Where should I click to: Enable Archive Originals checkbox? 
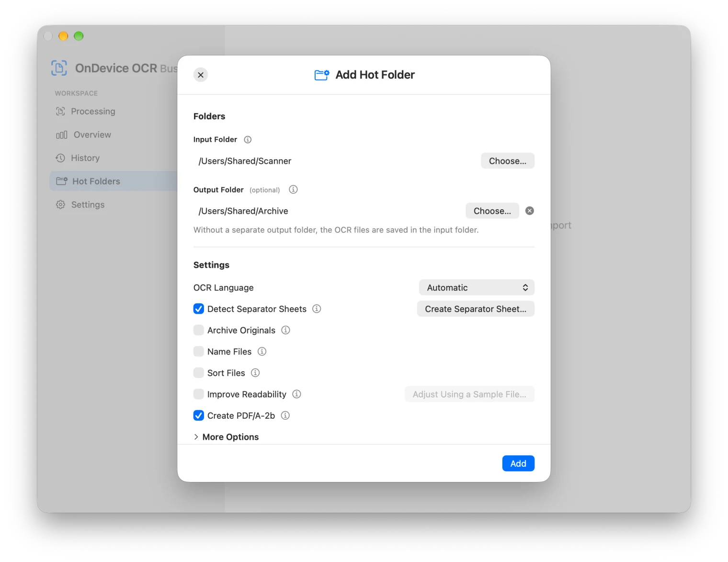199,330
